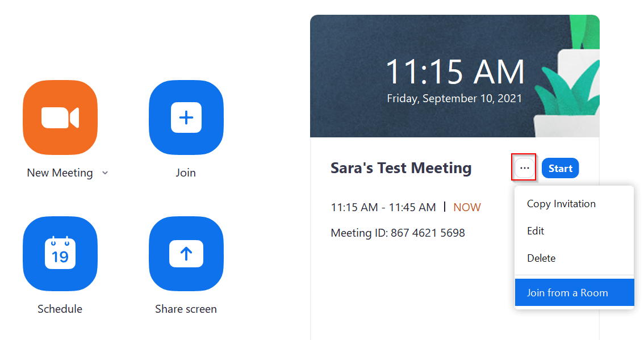Click the New Meeting text label

tap(60, 173)
